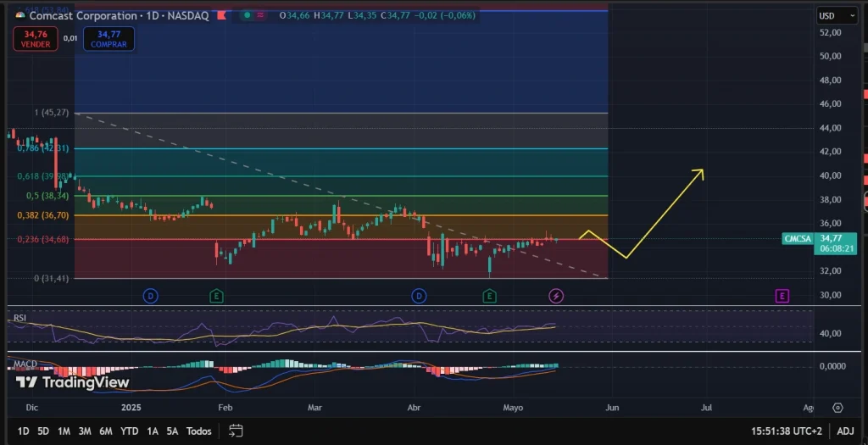Open the earnings E marker before February

(x=216, y=296)
